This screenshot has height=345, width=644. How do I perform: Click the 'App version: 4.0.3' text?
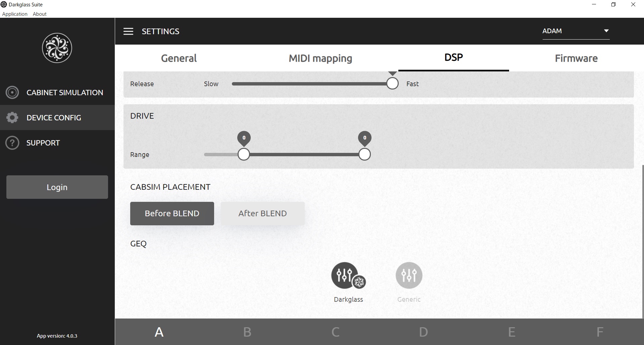pos(57,336)
